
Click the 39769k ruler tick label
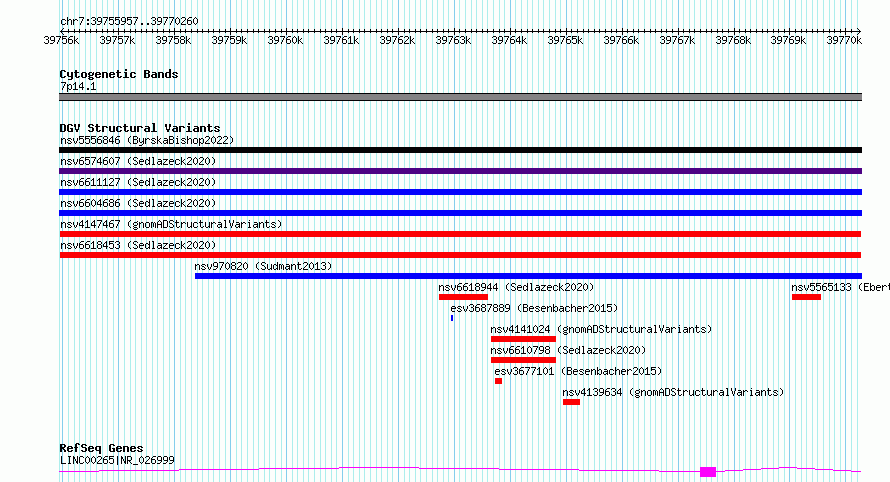(x=788, y=40)
